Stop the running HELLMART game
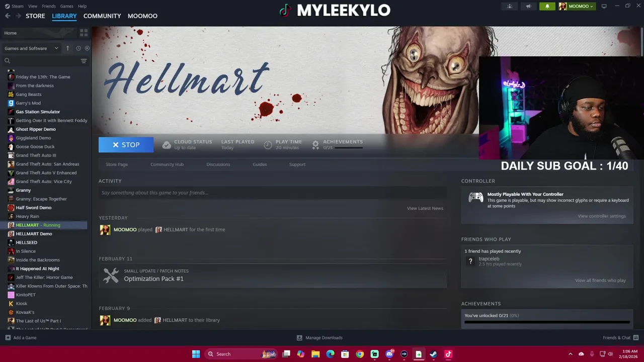Viewport: 644px width, 362px height. coord(126,145)
